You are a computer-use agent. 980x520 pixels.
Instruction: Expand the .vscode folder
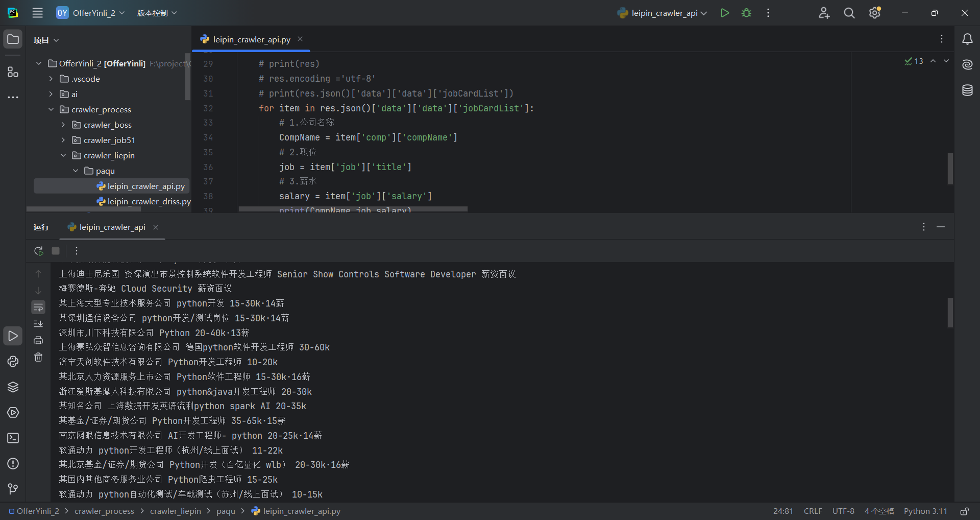[51, 79]
